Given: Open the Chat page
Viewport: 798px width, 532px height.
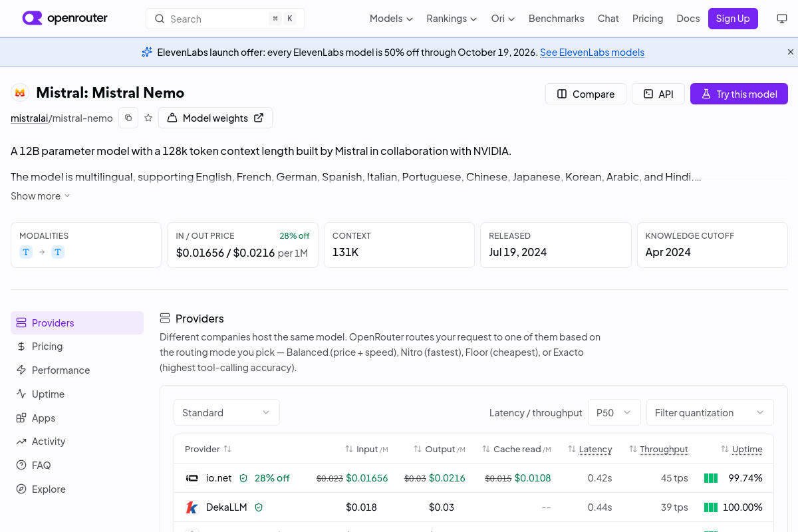Looking at the screenshot, I should coord(608,19).
